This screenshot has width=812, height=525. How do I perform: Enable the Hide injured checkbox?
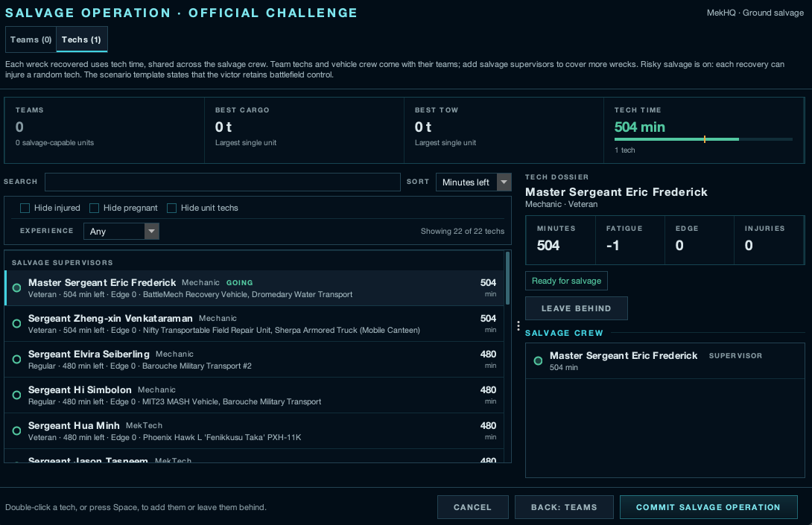click(x=25, y=208)
